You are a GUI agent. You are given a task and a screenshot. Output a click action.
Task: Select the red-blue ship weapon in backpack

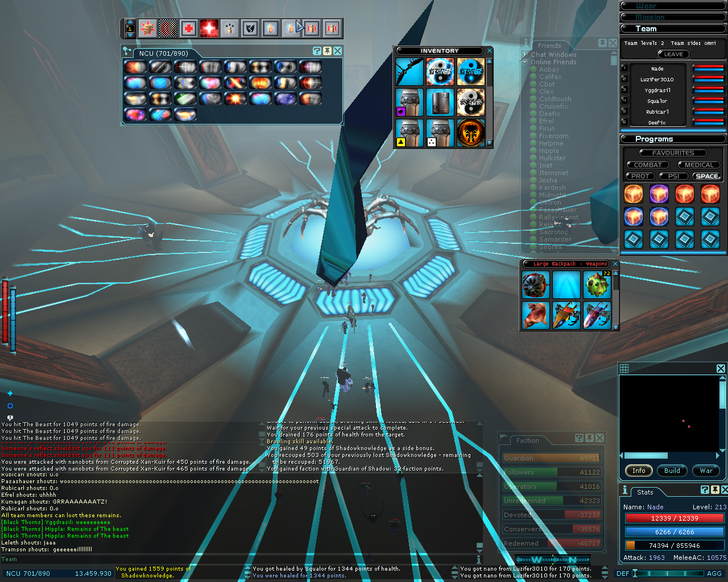click(x=597, y=315)
